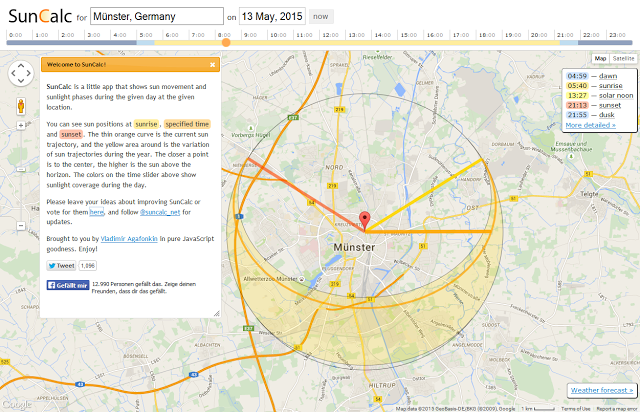Pan the map left with arrow control
Screen dimensions: 640x412
pos(13,73)
